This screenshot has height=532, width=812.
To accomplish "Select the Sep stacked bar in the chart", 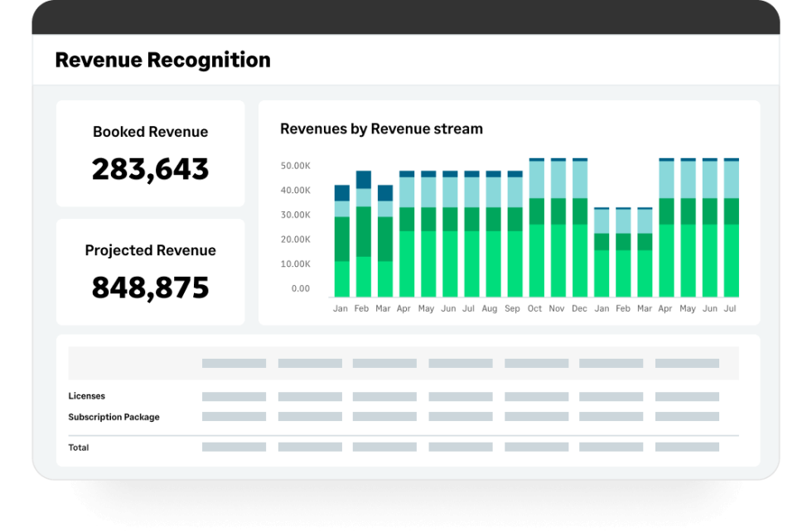I will click(x=515, y=234).
